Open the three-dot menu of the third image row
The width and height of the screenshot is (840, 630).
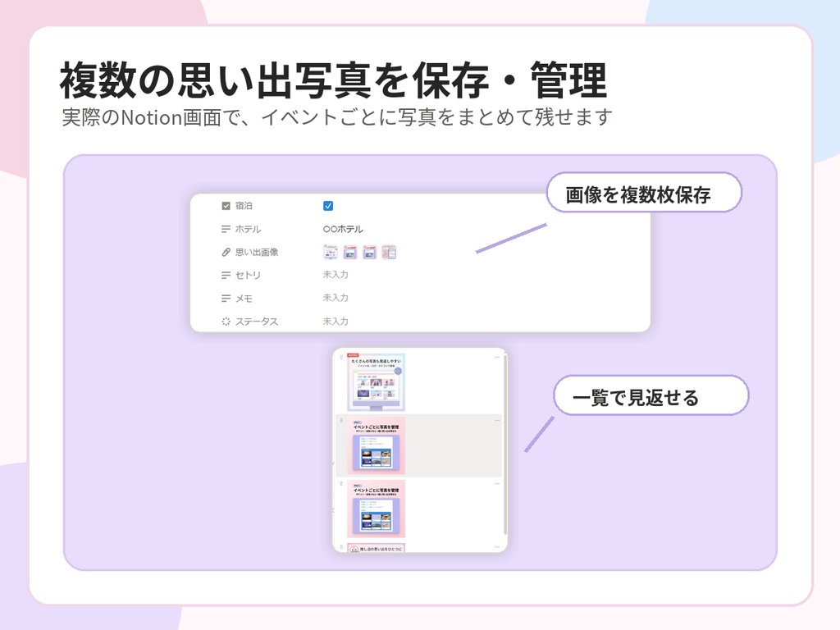pyautogui.click(x=497, y=484)
